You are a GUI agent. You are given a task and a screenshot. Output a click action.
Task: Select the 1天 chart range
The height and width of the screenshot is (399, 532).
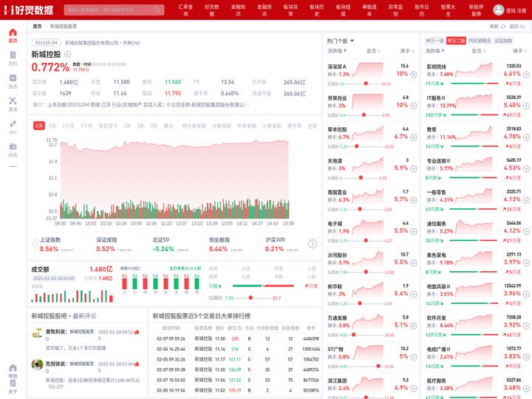tap(39, 126)
